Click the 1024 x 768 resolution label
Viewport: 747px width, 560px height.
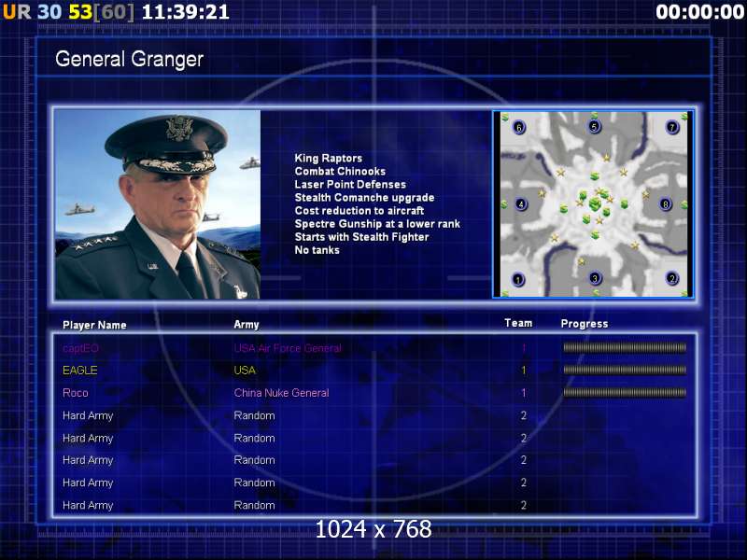coord(373,529)
